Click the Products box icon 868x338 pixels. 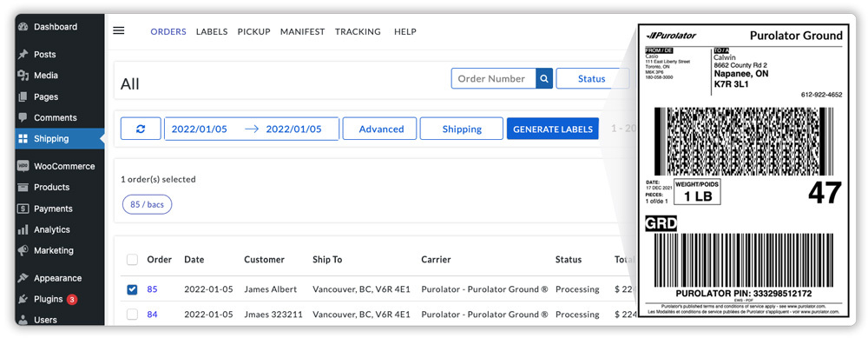(x=23, y=188)
